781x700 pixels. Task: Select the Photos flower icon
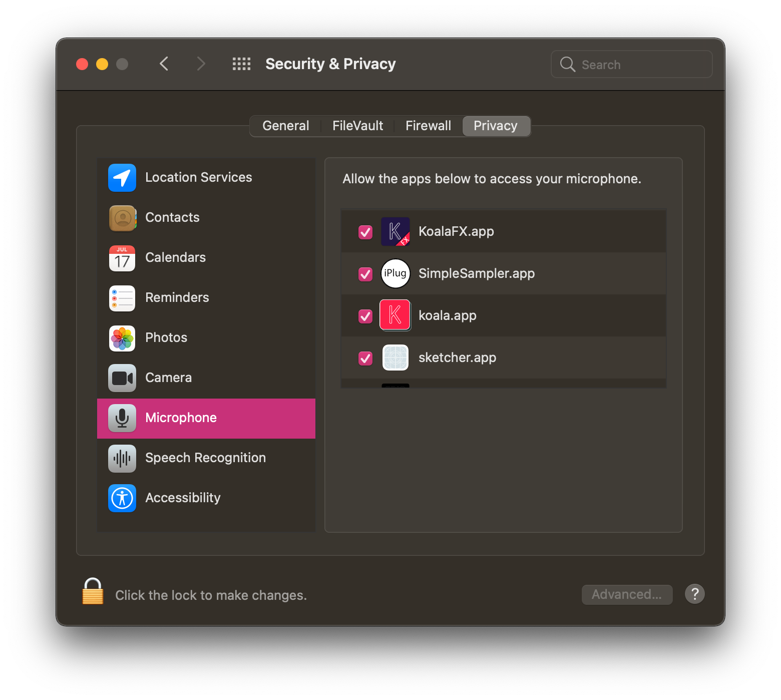(x=122, y=338)
